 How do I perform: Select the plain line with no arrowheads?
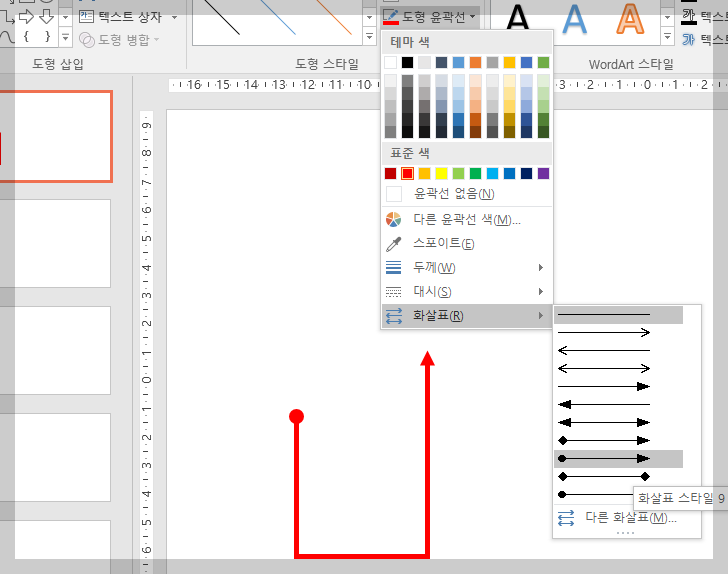pyautogui.click(x=618, y=315)
